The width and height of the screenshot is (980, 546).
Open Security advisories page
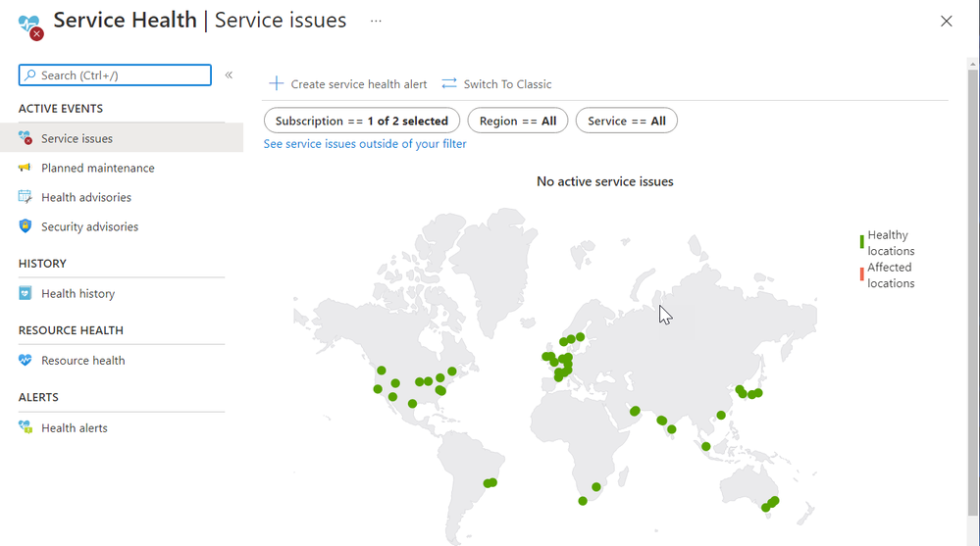90,226
